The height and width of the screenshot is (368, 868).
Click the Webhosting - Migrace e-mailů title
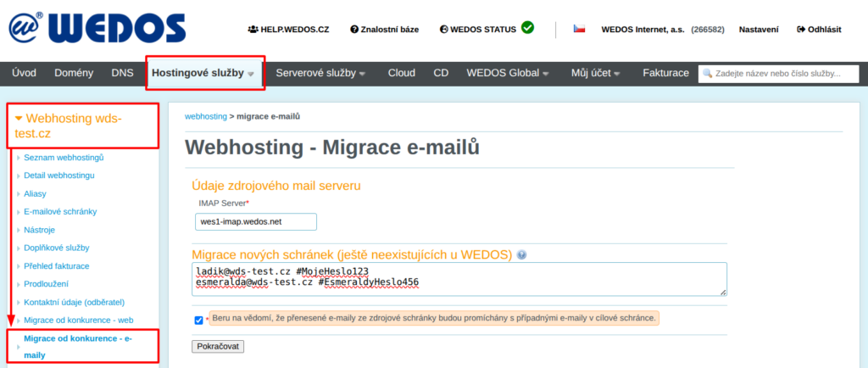(332, 148)
